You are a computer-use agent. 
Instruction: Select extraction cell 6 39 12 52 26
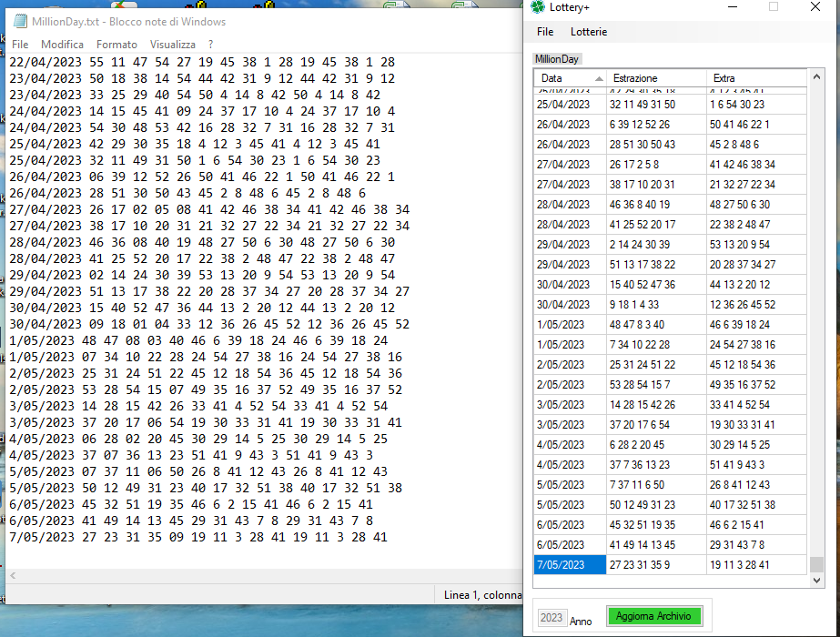656,125
